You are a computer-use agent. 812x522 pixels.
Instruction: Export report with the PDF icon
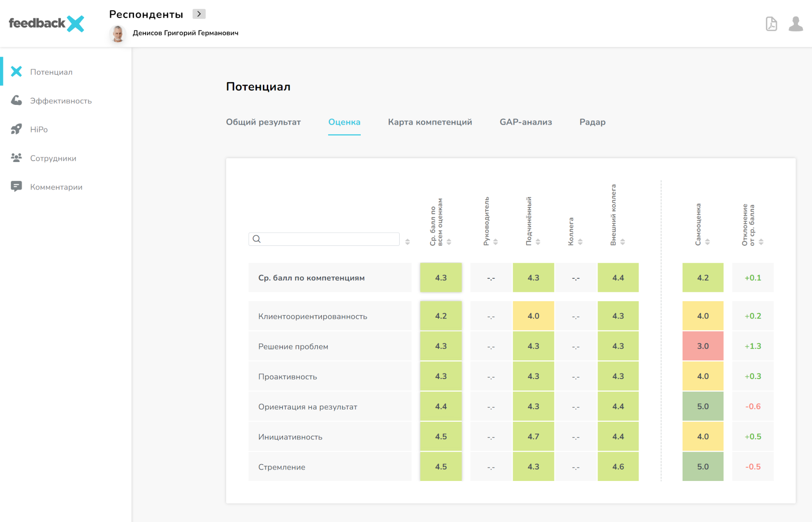pos(771,24)
